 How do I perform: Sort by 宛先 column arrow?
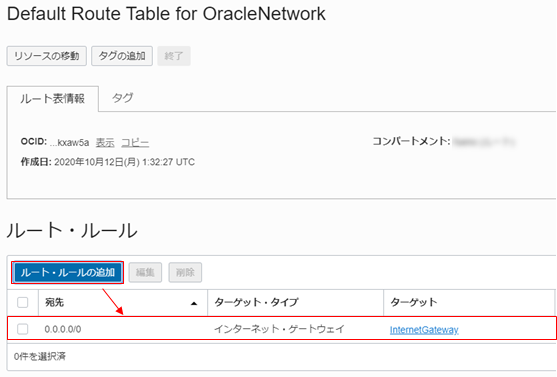pyautogui.click(x=194, y=303)
